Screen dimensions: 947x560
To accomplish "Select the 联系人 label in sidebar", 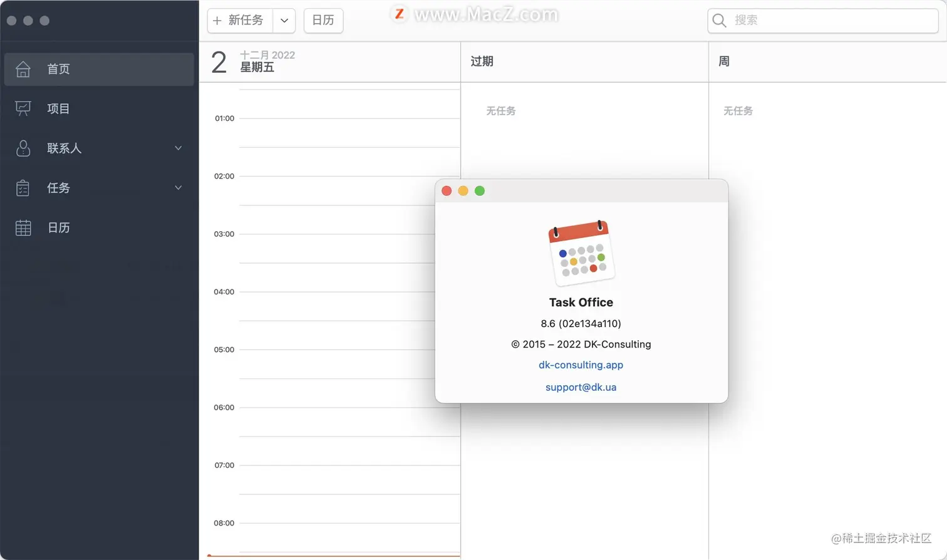I will (65, 148).
